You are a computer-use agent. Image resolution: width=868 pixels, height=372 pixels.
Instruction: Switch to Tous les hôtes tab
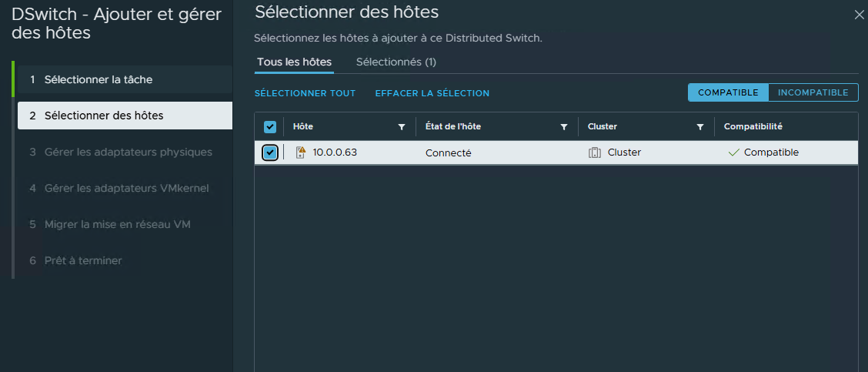tap(294, 62)
